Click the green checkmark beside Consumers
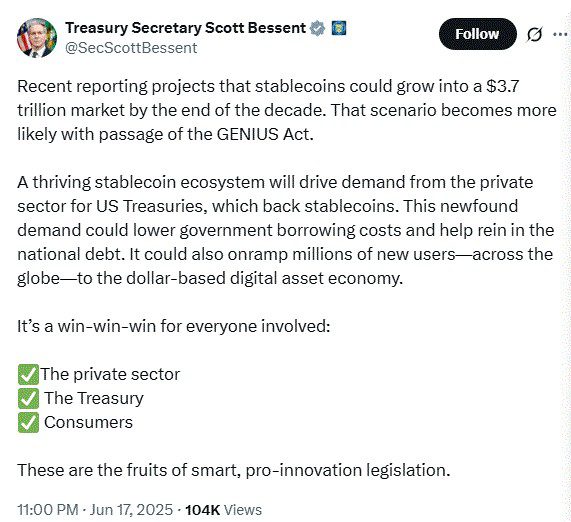This screenshot has height=522, width=571. (x=28, y=422)
